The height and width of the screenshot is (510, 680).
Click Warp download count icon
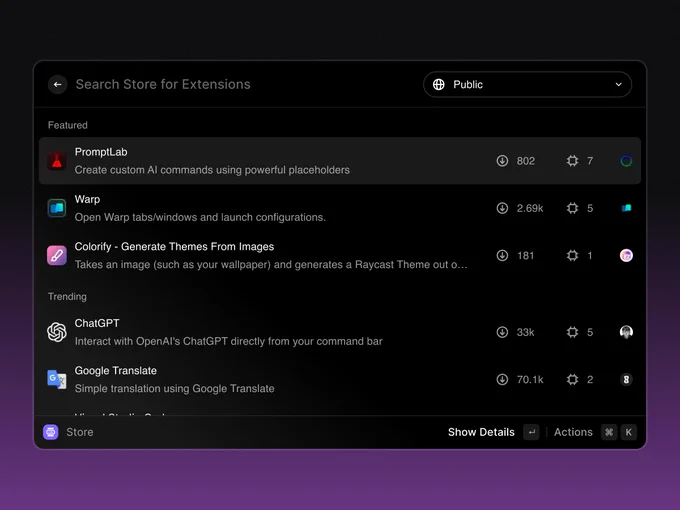pyautogui.click(x=502, y=208)
